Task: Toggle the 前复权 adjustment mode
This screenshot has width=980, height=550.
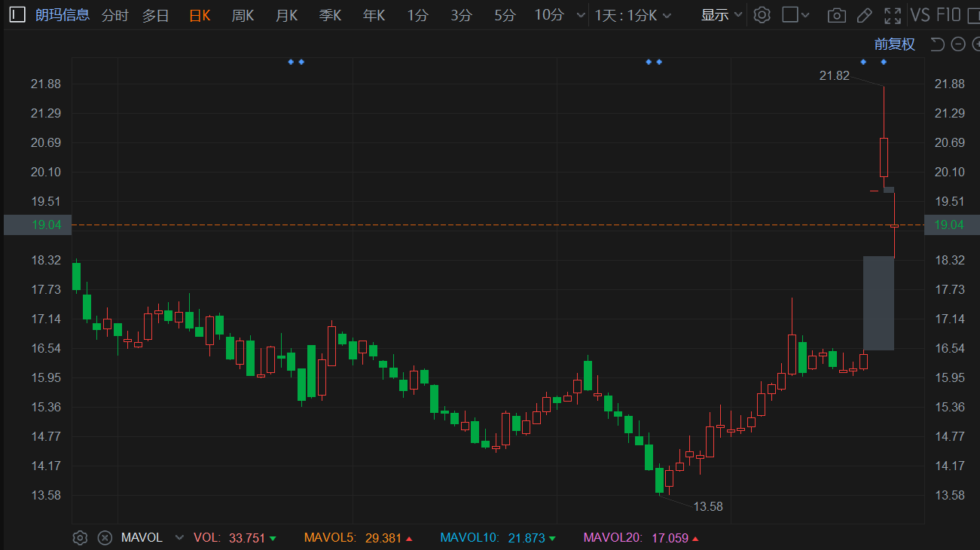Action: 895,44
